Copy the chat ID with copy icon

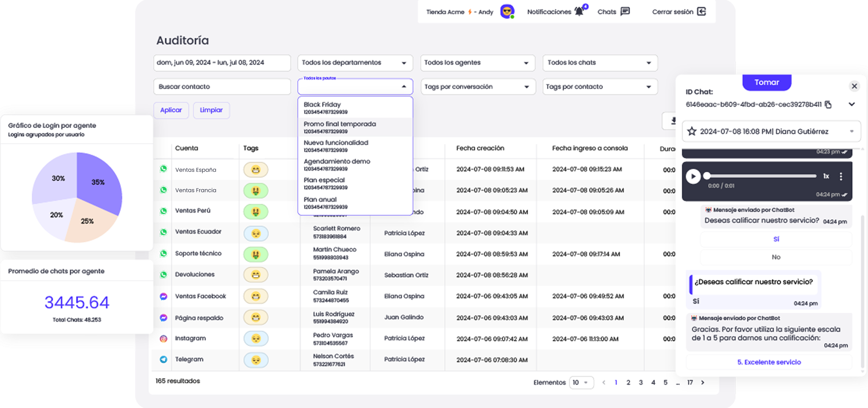coord(828,105)
